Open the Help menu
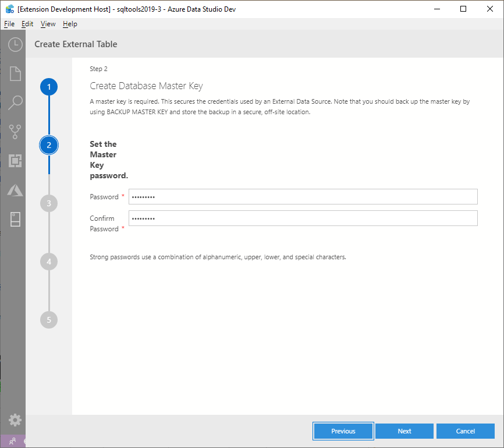The height and width of the screenshot is (448, 504). [x=70, y=24]
